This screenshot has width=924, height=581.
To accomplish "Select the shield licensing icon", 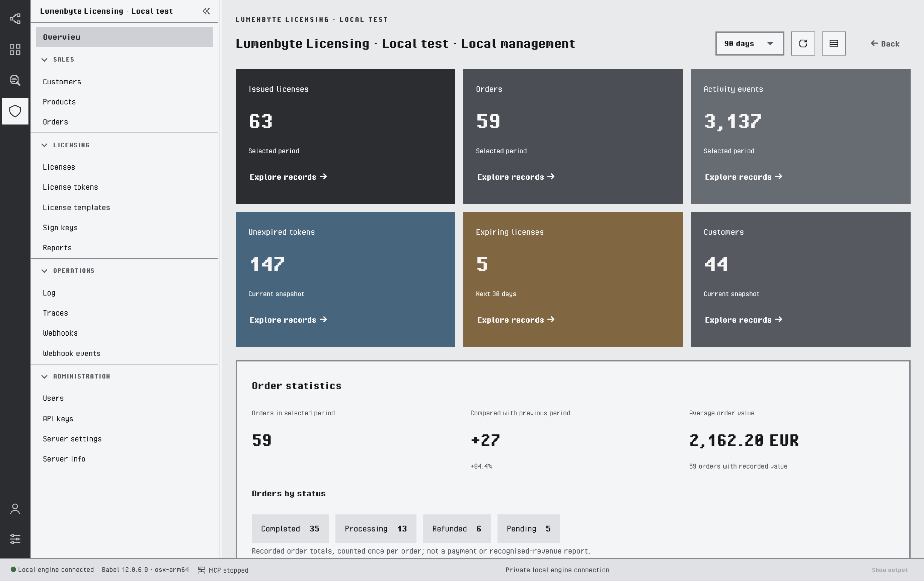I will tap(15, 111).
